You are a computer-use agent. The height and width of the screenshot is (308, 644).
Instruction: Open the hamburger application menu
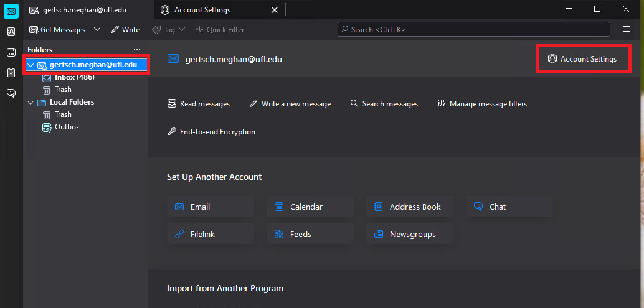tap(627, 29)
